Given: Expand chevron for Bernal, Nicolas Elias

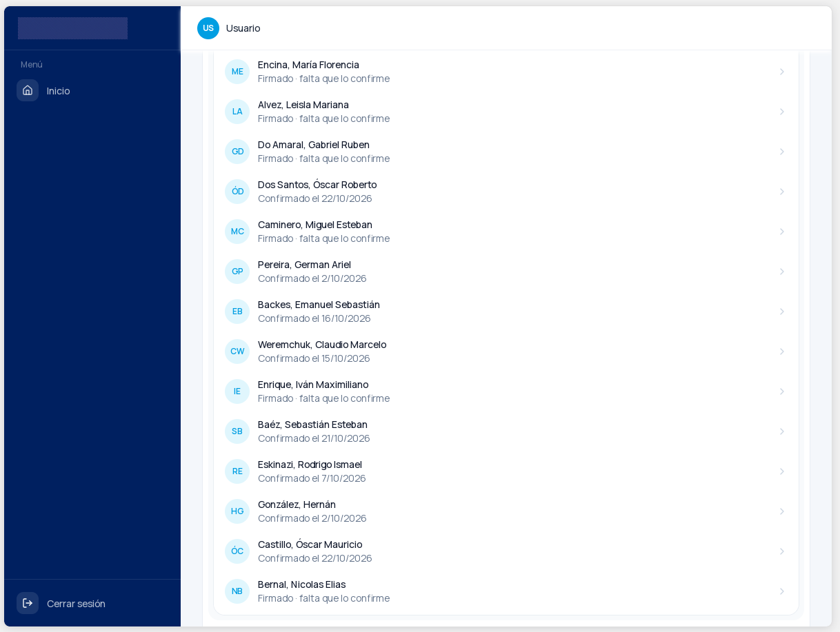Looking at the screenshot, I should pos(782,591).
